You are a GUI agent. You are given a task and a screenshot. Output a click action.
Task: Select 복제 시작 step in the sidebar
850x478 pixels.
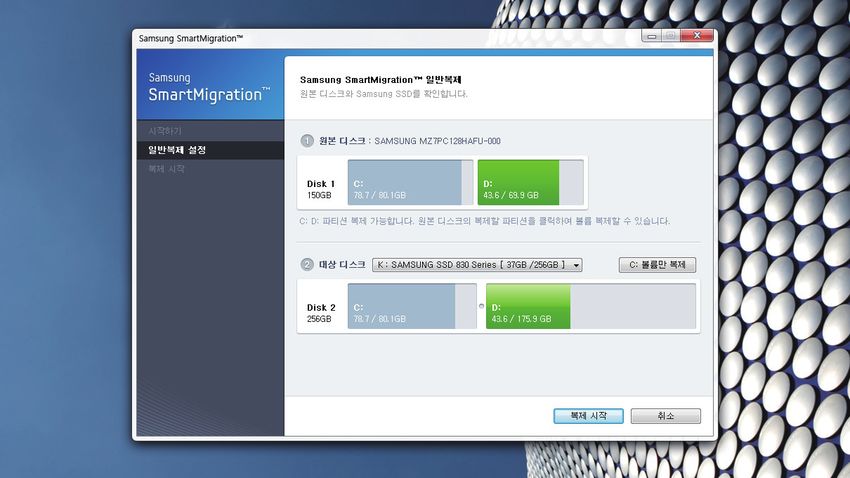coord(166,169)
